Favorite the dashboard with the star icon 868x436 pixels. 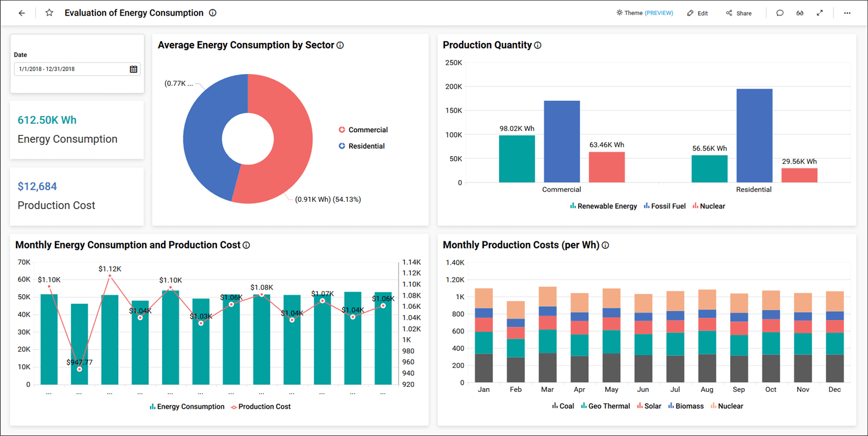point(49,12)
